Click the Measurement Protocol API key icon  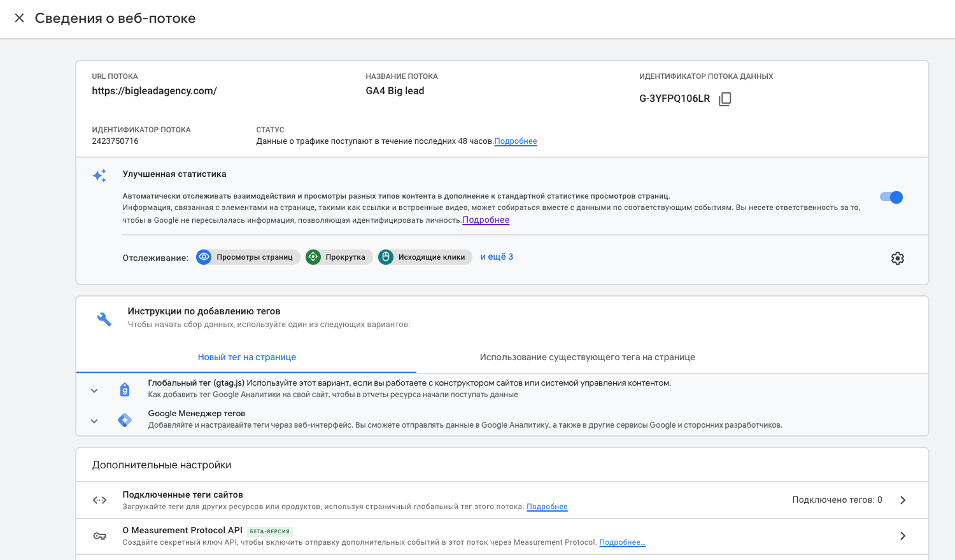pyautogui.click(x=100, y=536)
